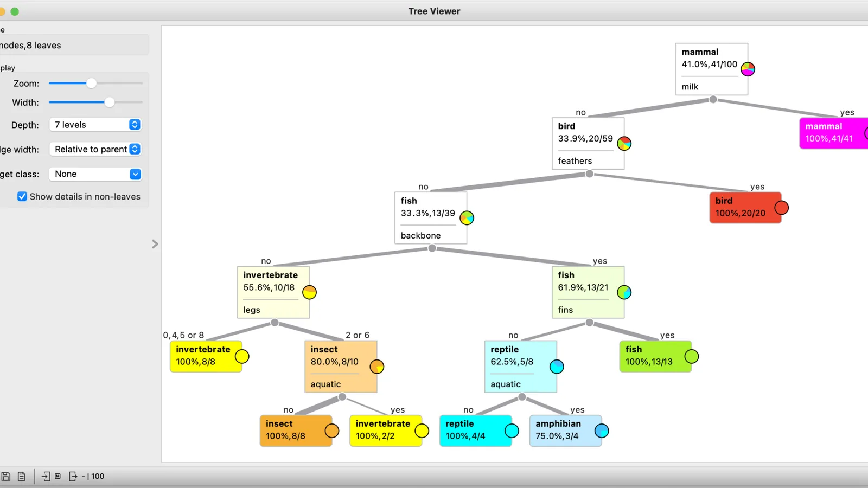The image size is (868, 488).
Task: Select the invertebrate 100%, 2/2 leaf node
Action: [386, 431]
